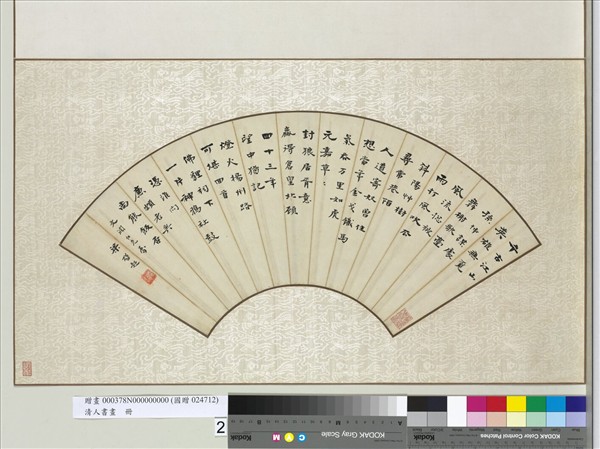The width and height of the screenshot is (600, 449).
Task: Click the yellow Kodak color patch
Action: point(516,404)
